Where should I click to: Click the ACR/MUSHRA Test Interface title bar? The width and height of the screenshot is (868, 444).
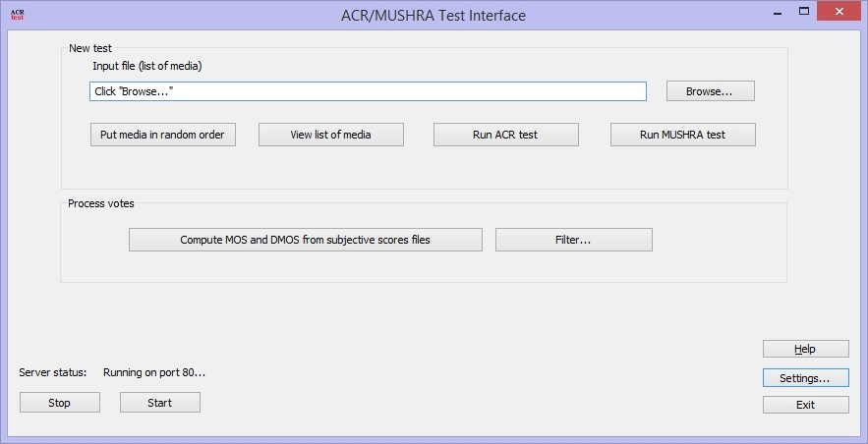(434, 15)
